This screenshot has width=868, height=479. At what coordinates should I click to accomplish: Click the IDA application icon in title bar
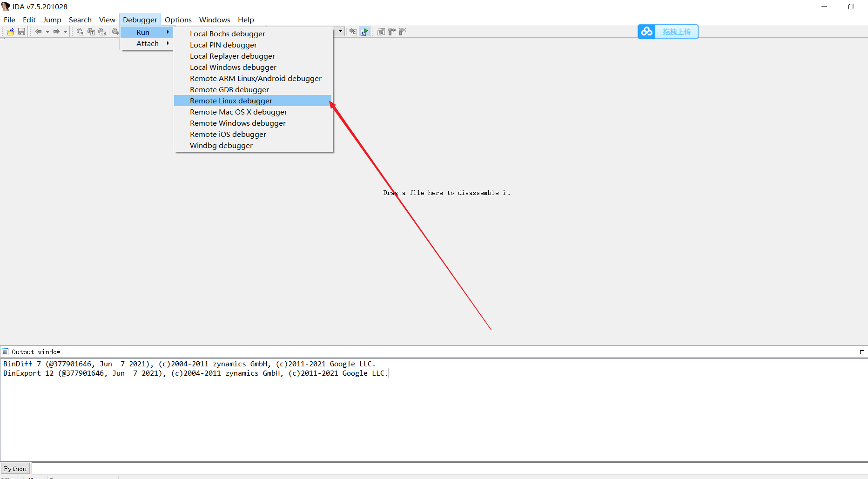pos(6,7)
